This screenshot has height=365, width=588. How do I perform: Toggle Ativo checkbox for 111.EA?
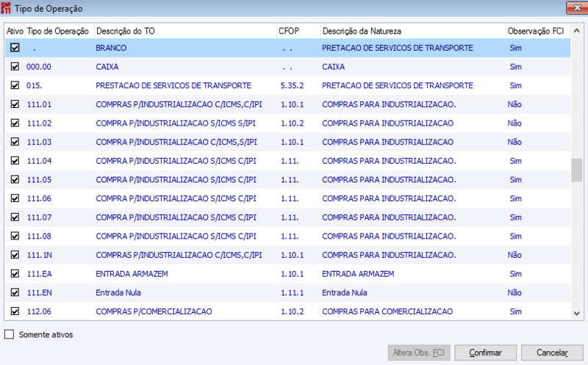(15, 273)
